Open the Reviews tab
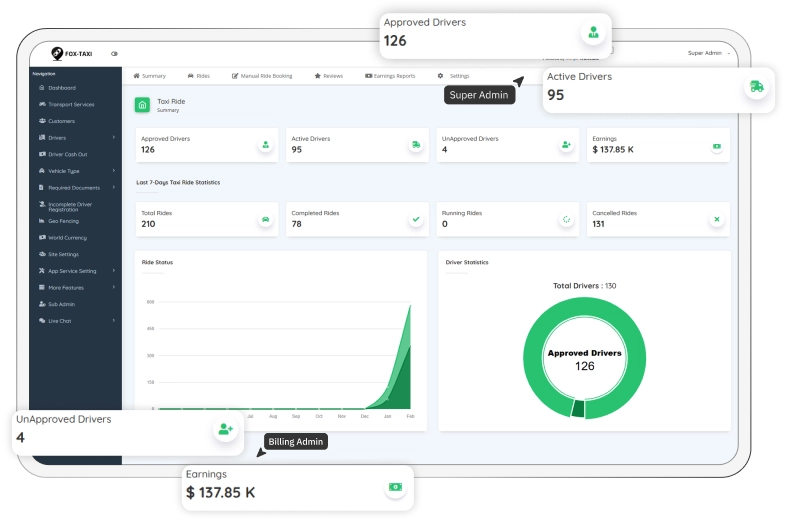The image size is (787, 524). coord(329,76)
